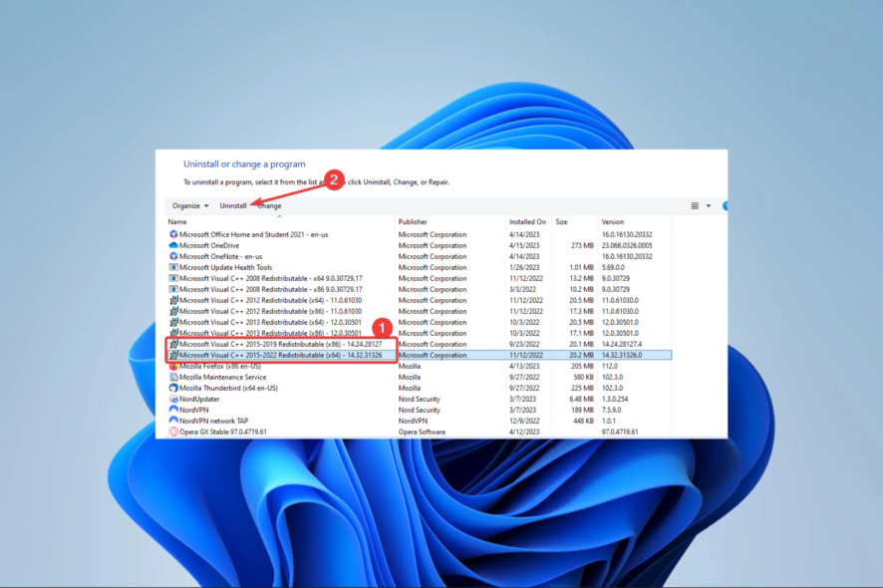Click the Mozilla Maintenance Service icon

(x=175, y=376)
